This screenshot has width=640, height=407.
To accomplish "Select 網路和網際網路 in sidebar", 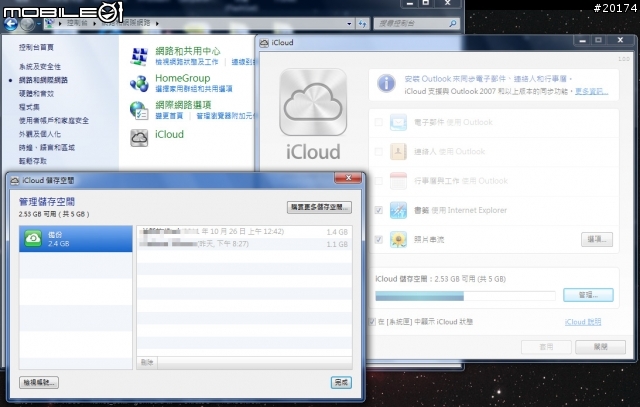I will click(x=43, y=80).
